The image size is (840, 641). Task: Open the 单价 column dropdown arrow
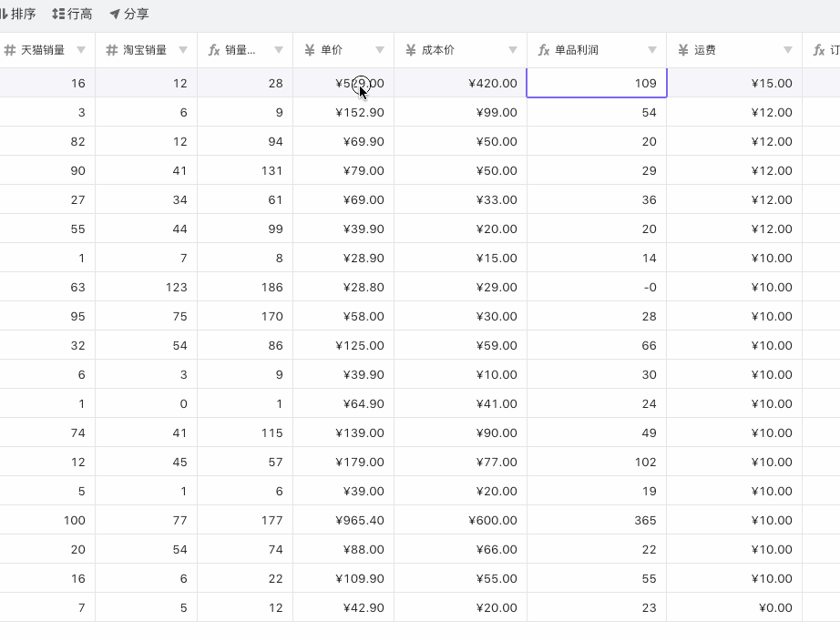click(380, 51)
